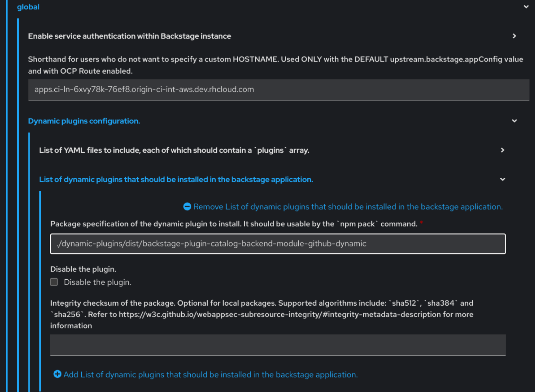Expand Enable service authentication within Backstage instance
535x392 pixels.
coord(129,36)
